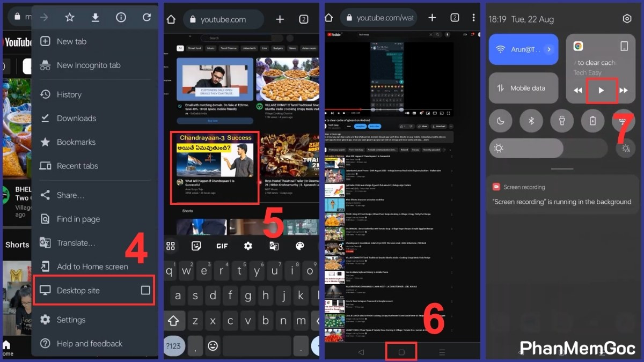Viewport: 644px width, 362px height.
Task: Open Help and feedback
Action: [x=95, y=343]
